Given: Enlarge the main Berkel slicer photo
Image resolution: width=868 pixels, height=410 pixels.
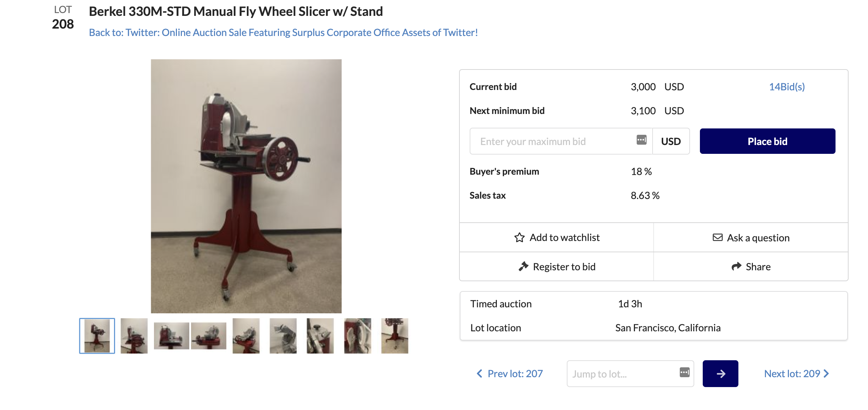Looking at the screenshot, I should pos(246,186).
